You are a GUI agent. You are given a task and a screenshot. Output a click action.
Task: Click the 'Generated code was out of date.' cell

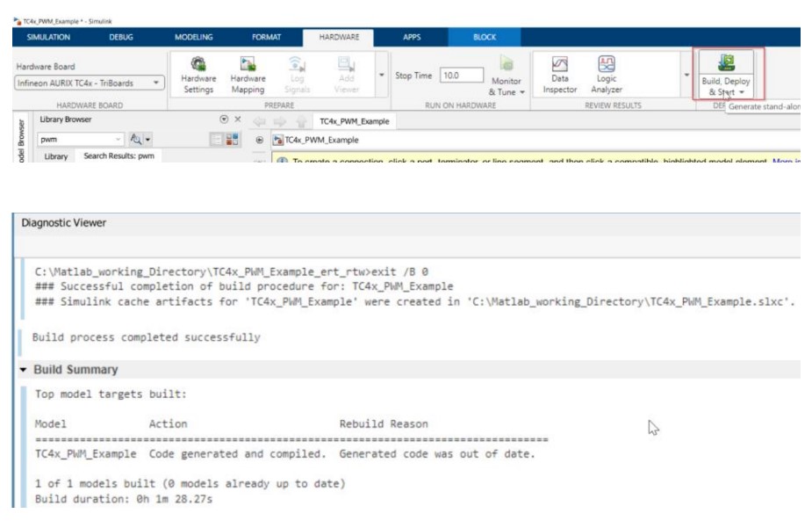point(437,454)
